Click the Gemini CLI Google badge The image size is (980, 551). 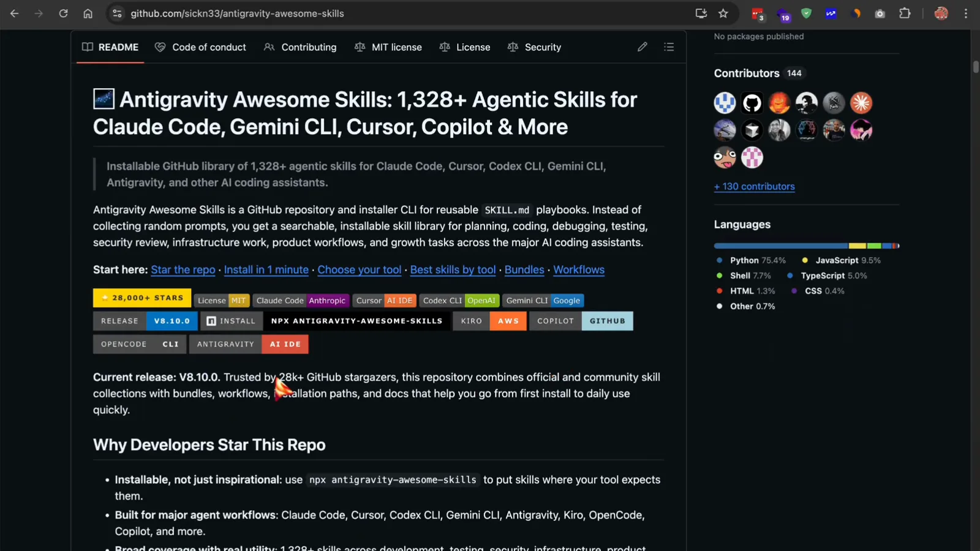[543, 301]
